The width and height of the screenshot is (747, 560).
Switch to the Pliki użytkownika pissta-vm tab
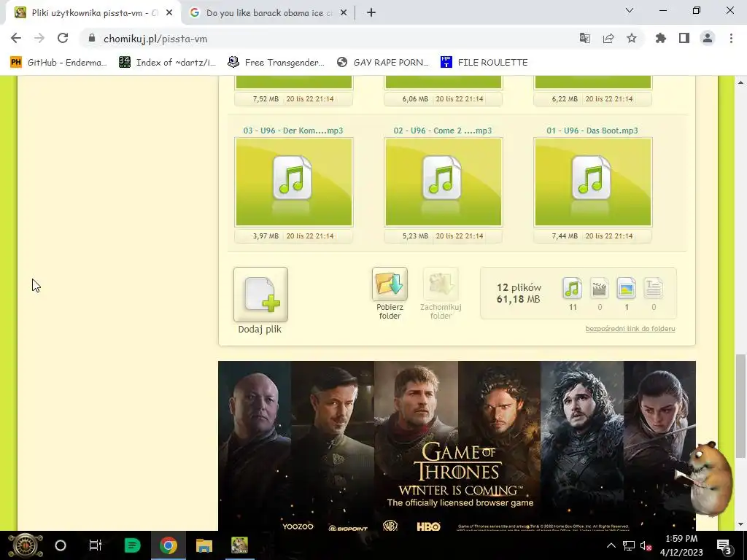pyautogui.click(x=93, y=13)
